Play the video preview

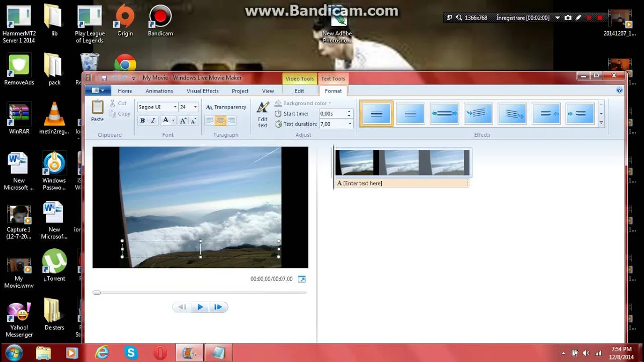click(x=200, y=307)
